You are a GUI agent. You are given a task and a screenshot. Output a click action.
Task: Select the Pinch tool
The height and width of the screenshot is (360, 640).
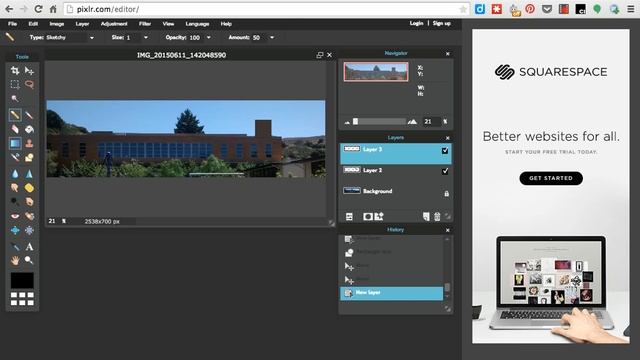(x=29, y=230)
